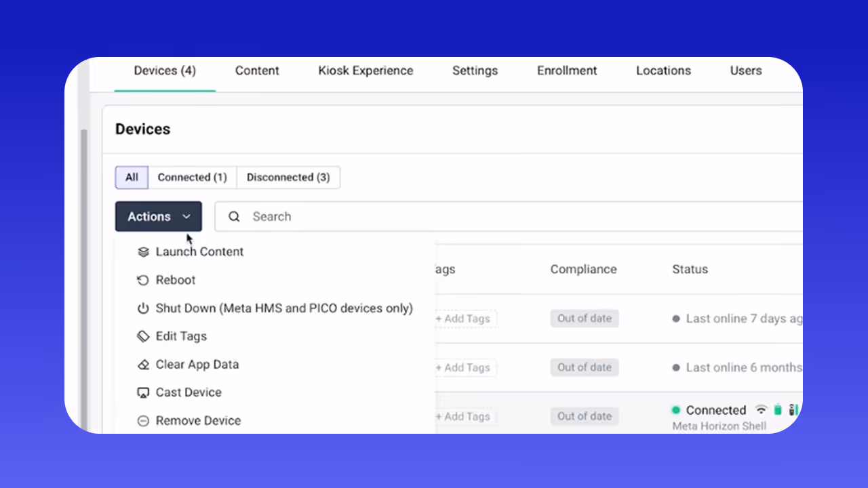The image size is (868, 488).
Task: Click the Wi-Fi icon beside Connected
Action: click(762, 410)
